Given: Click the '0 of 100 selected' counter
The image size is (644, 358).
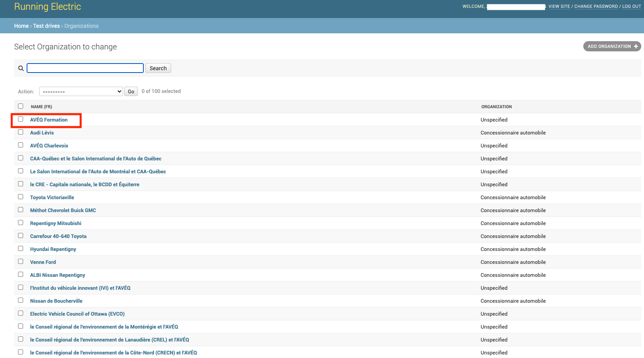Looking at the screenshot, I should 161,91.
